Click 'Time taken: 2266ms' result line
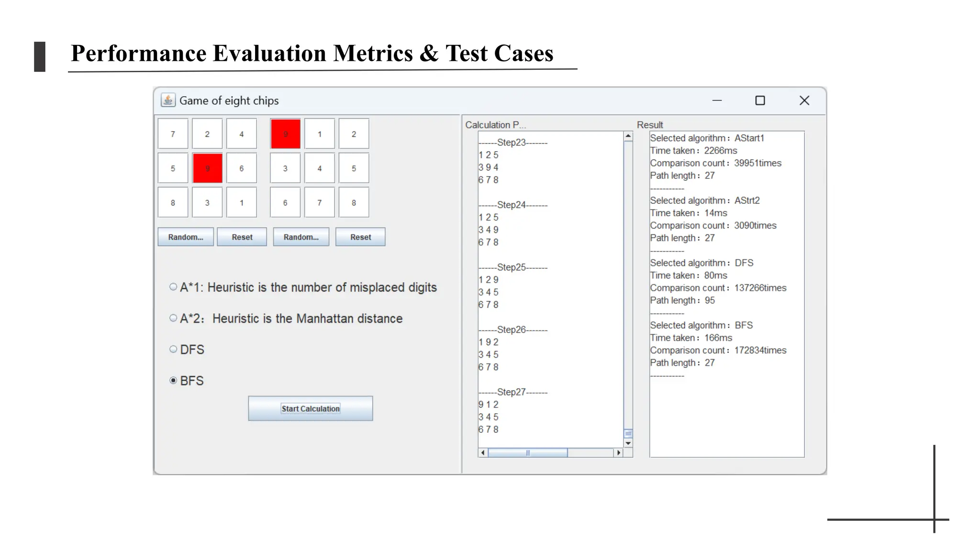980x551 pixels. coord(693,150)
